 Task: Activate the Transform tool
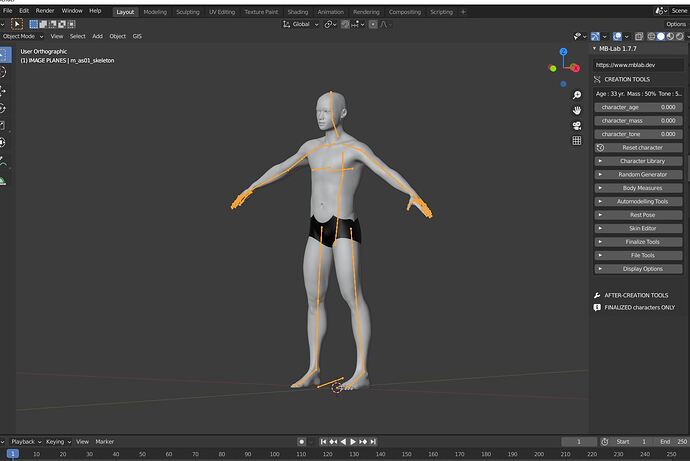coord(4,143)
